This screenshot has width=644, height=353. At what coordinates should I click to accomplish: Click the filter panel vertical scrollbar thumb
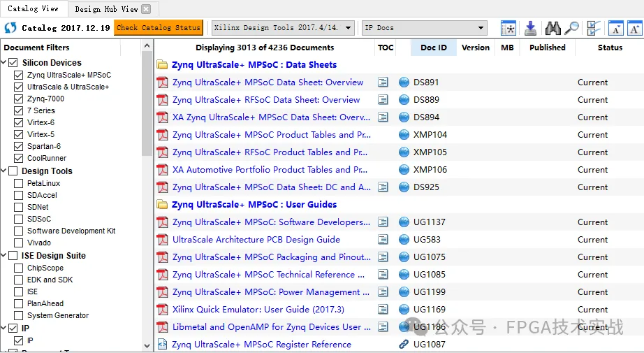pos(147,103)
